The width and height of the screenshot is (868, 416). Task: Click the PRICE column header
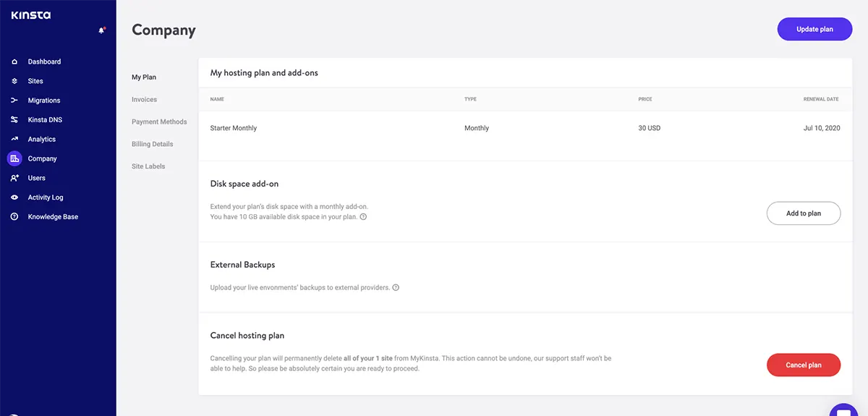click(x=645, y=99)
